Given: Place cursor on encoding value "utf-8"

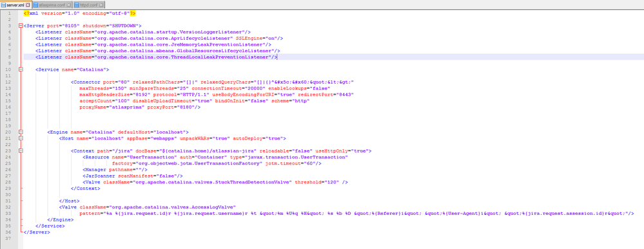Looking at the screenshot, I should click(x=119, y=13).
